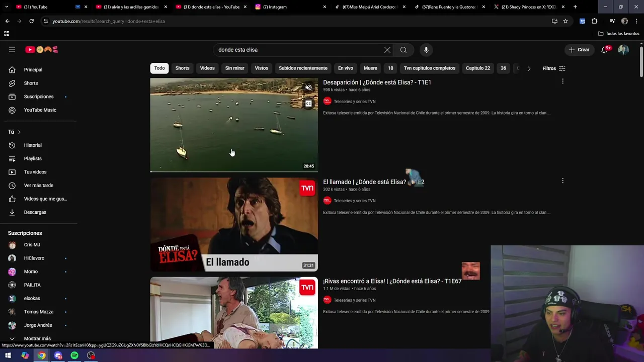Select the Vistos filter chip
Screen dimensions: 644x362
[262, 68]
